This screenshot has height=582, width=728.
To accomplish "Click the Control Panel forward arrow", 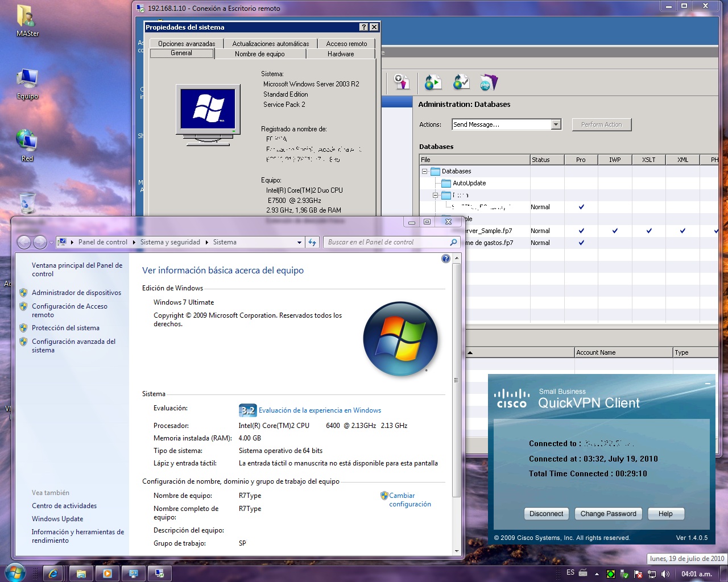I will click(x=40, y=243).
